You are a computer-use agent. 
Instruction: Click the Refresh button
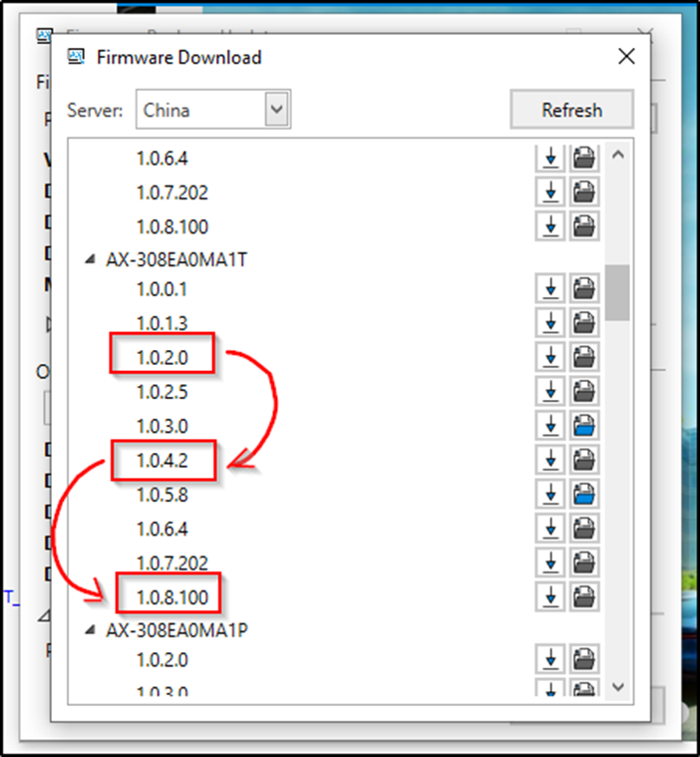pos(571,110)
